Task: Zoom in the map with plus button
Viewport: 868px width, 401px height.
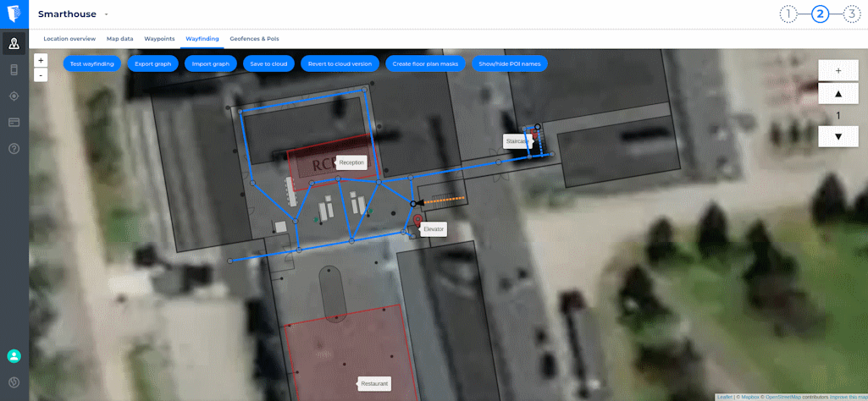Action: pyautogui.click(x=41, y=60)
